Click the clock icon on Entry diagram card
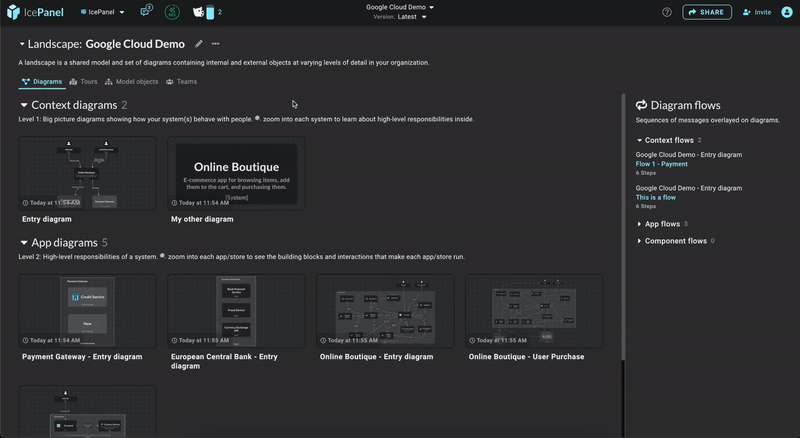This screenshot has height=438, width=800. click(x=26, y=203)
